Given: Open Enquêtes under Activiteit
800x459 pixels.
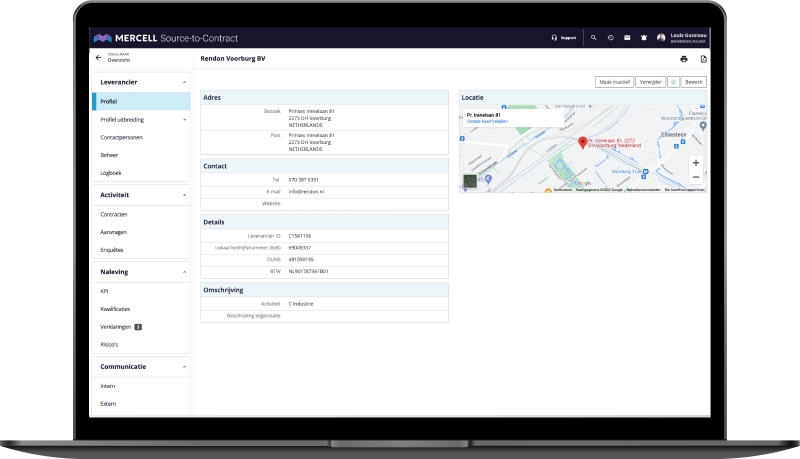Looking at the screenshot, I should (x=112, y=250).
